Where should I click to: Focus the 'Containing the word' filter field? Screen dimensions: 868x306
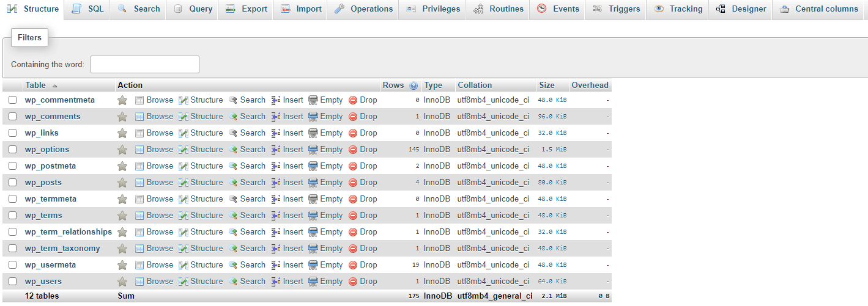(x=145, y=65)
